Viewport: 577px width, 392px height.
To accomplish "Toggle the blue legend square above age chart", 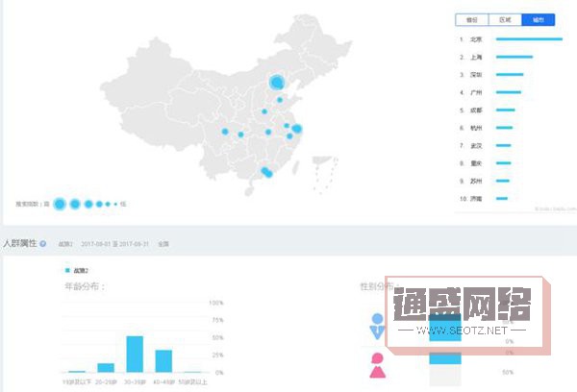I will tap(67, 271).
